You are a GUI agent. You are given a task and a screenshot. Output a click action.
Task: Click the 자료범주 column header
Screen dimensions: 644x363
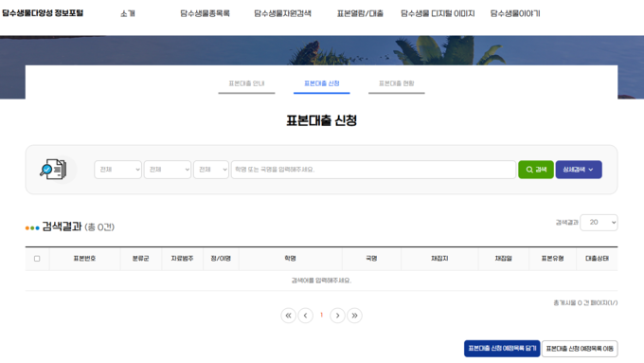[x=183, y=259]
